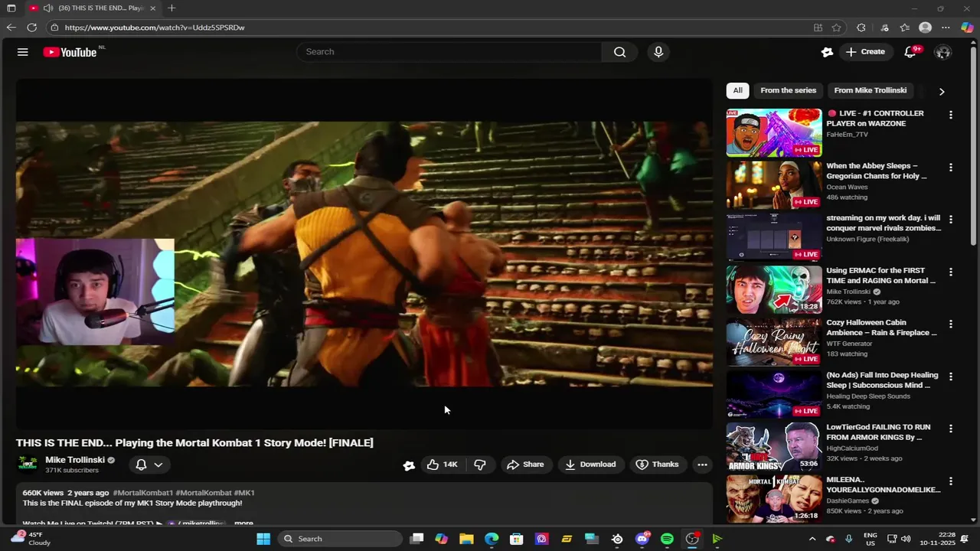The image size is (980, 551).
Task: Expand the description with more
Action: [x=243, y=523]
